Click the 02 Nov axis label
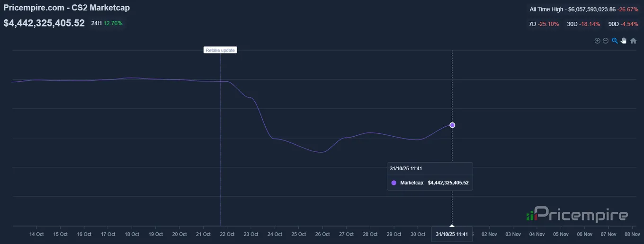The image size is (644, 244). coord(489,234)
